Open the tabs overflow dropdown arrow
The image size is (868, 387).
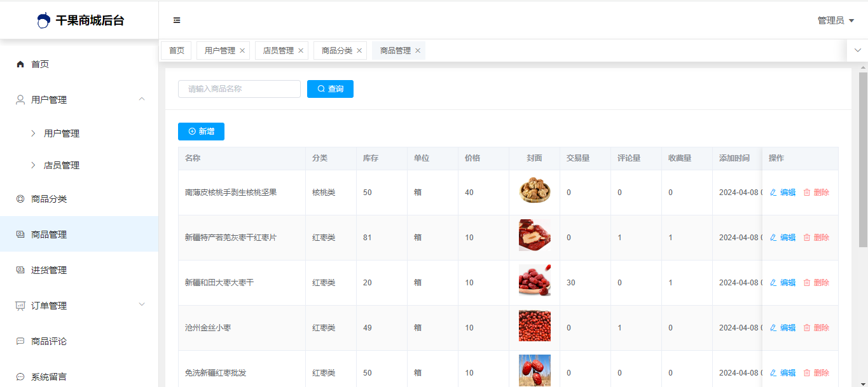tap(857, 50)
